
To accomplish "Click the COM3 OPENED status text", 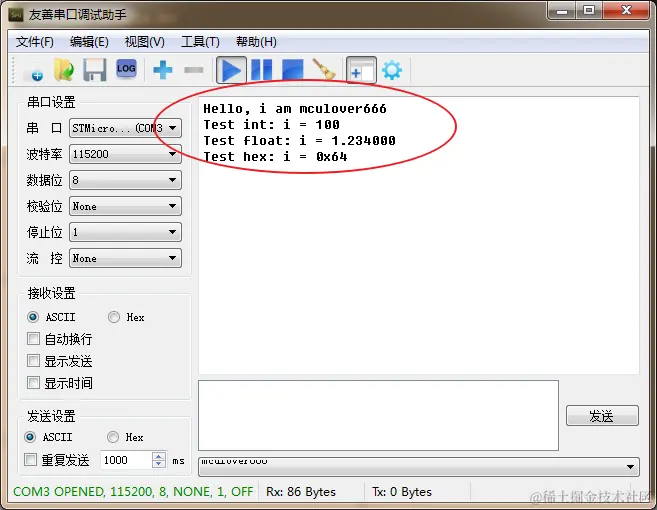I will tap(133, 492).
